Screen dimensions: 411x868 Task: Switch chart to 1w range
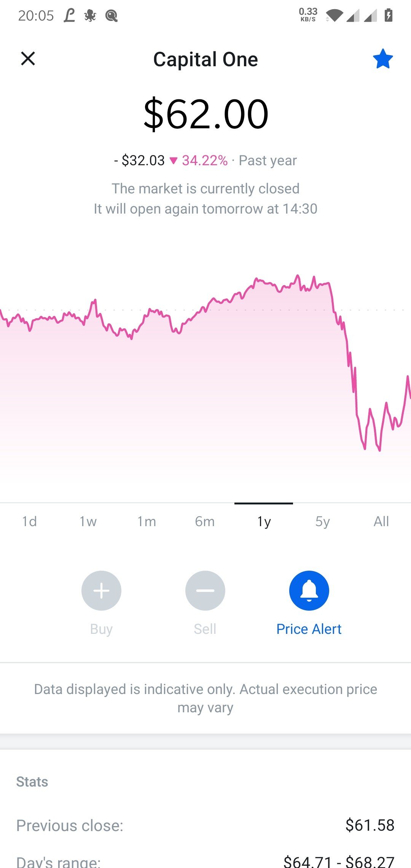88,521
